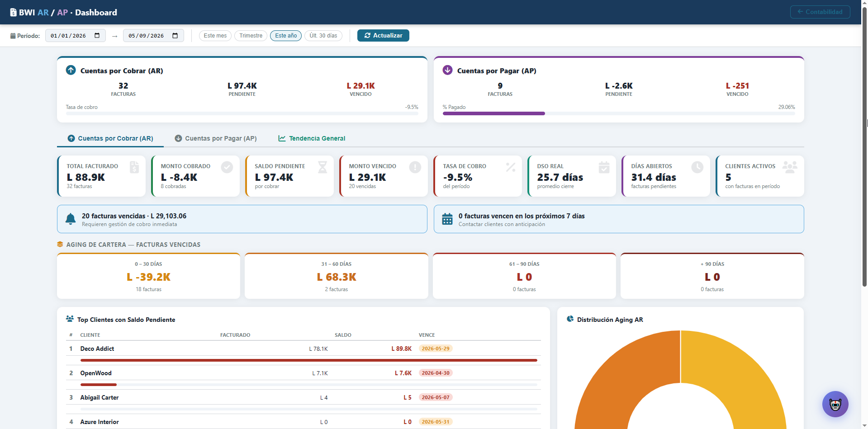Select the Abigail Carter client row
The image size is (868, 429).
pyautogui.click(x=304, y=397)
